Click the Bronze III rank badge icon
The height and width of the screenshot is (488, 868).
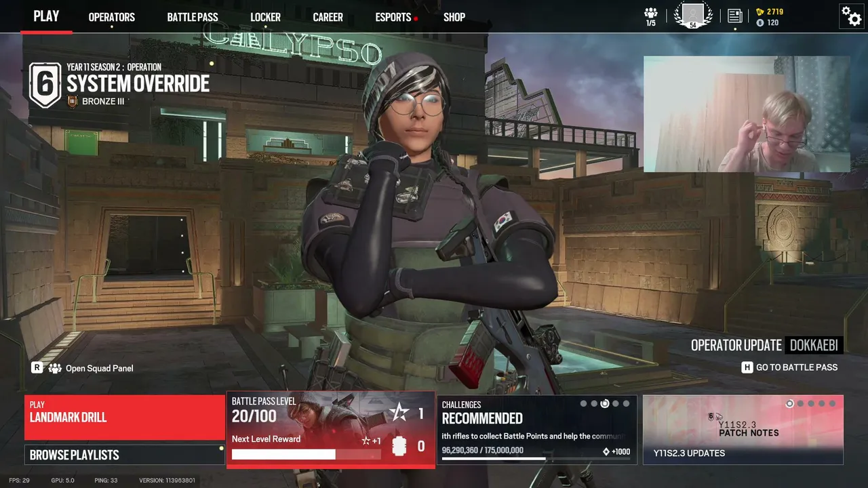pos(73,102)
